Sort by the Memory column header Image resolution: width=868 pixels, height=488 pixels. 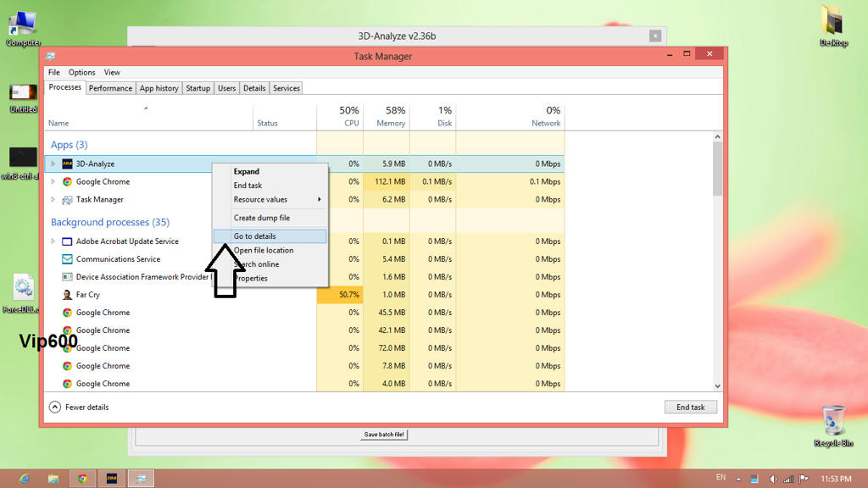tap(387, 117)
